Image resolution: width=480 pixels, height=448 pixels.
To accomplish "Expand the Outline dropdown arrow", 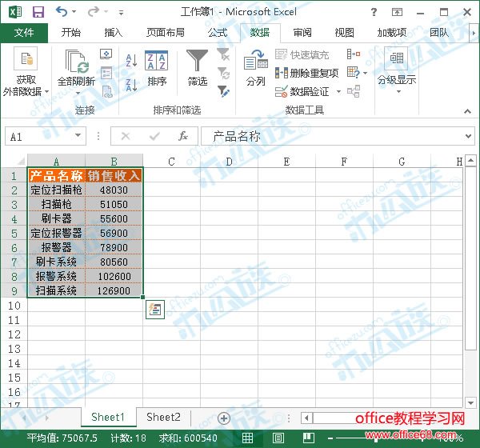I will [398, 91].
